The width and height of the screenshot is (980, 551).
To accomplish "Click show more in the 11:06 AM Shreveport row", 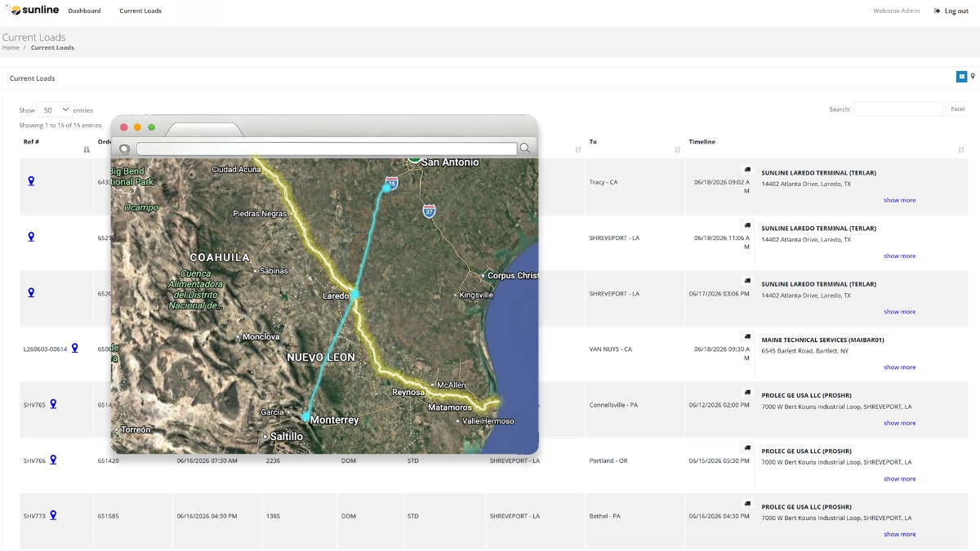I will coord(899,256).
